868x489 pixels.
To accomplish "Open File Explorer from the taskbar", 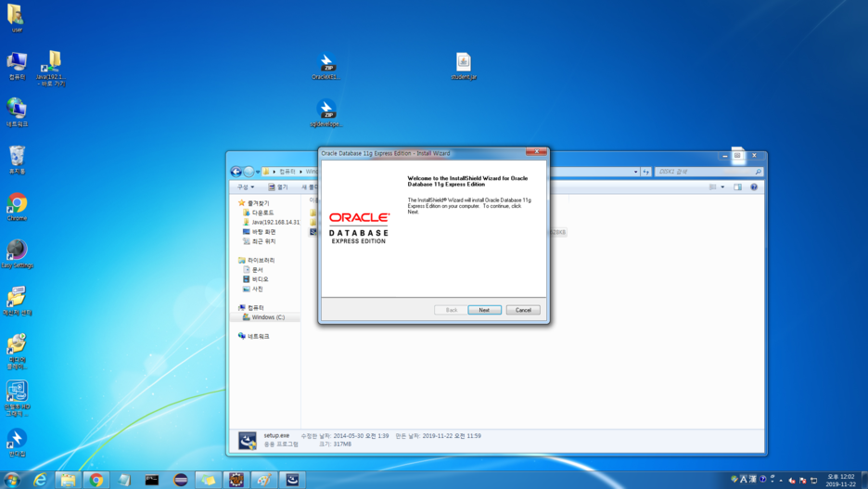I will [x=68, y=480].
